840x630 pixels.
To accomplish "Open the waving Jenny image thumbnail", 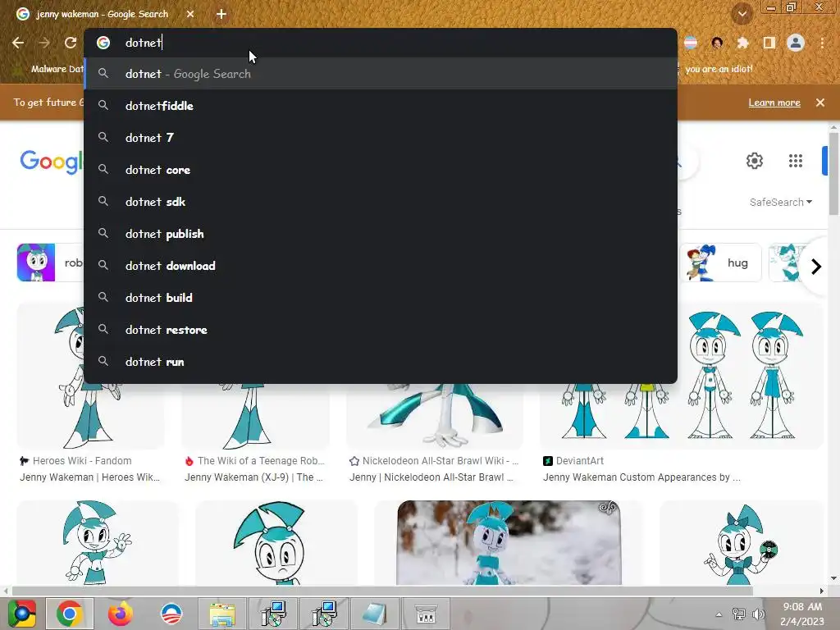I will 98,542.
